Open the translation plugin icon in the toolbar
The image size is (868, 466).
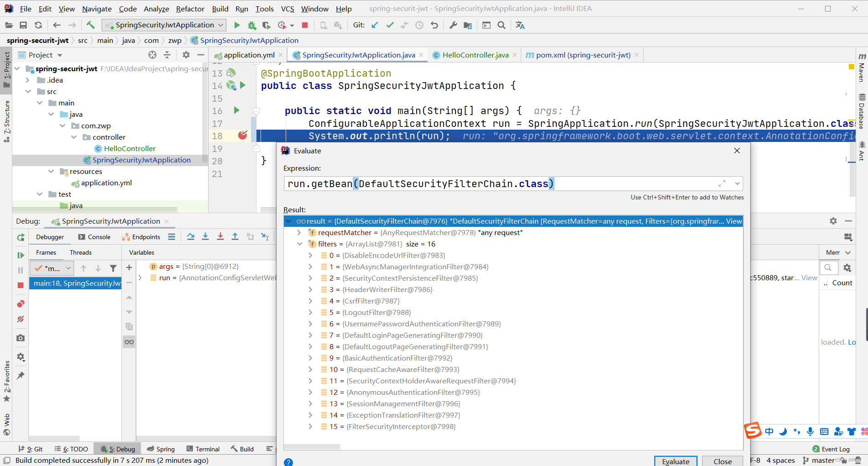pyautogui.click(x=520, y=25)
